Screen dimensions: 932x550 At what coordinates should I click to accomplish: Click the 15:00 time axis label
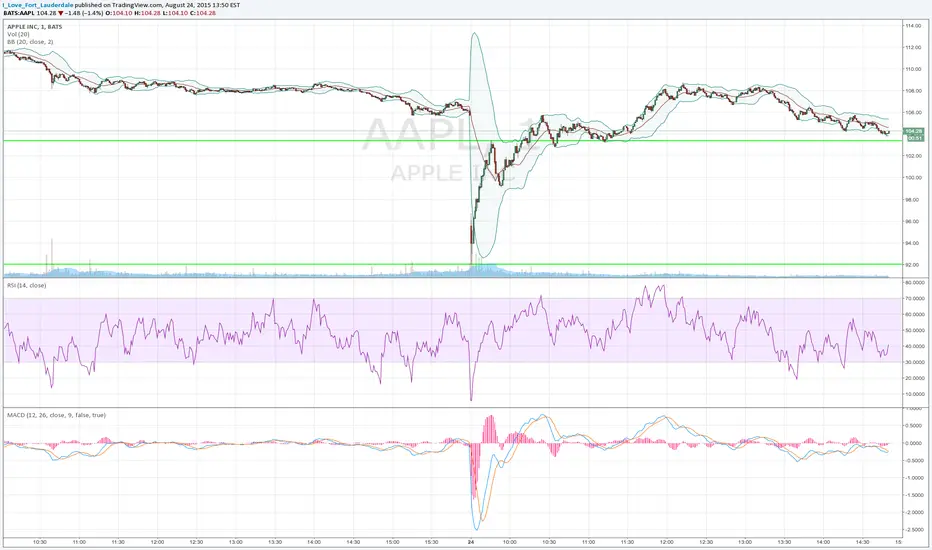point(392,542)
